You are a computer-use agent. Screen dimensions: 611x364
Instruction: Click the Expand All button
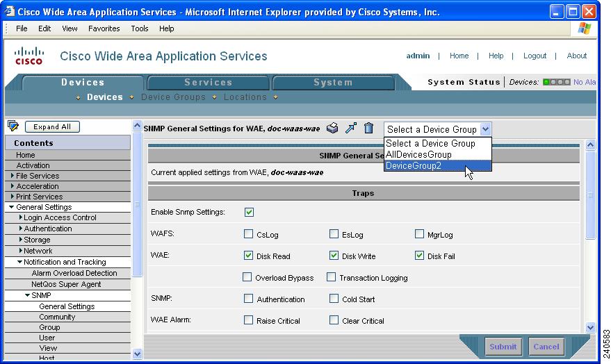point(52,126)
